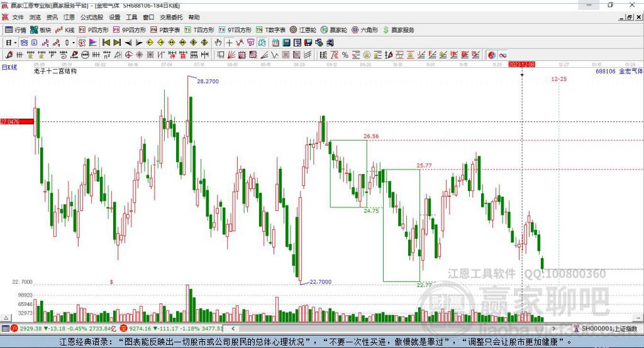Screen dimensions: 644x348
Task: Click the black left arrow icon
Action: 128,43
